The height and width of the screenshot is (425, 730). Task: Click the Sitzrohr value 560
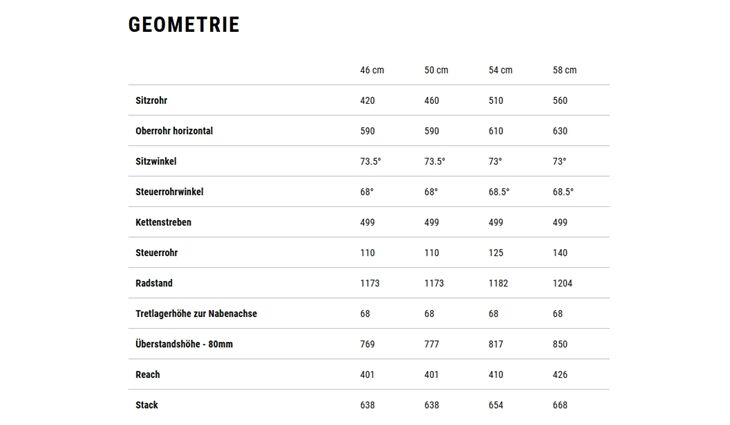pyautogui.click(x=560, y=100)
